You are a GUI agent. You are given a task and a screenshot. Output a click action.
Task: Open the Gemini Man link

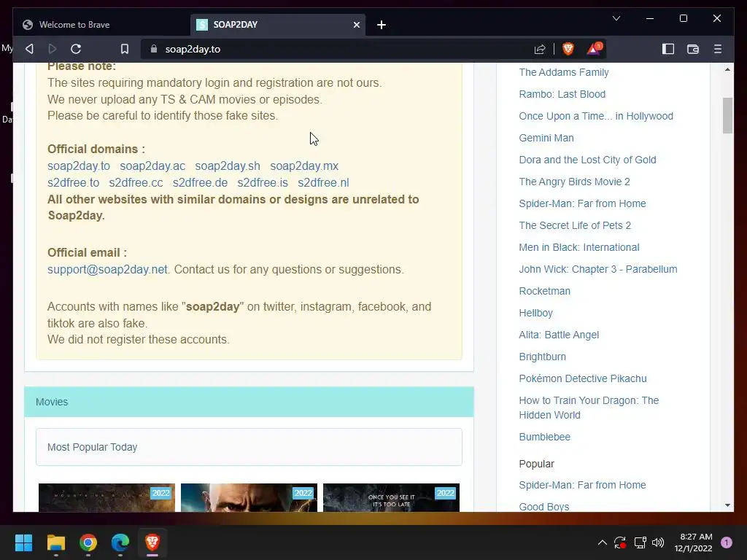tap(546, 138)
